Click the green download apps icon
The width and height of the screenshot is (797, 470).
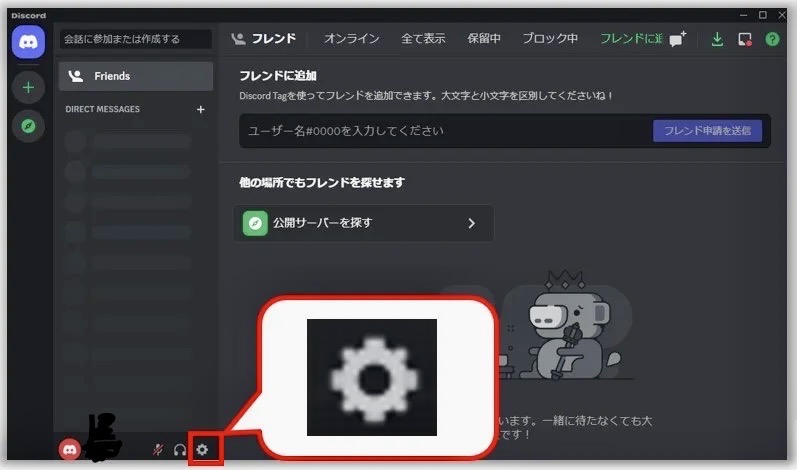click(717, 39)
